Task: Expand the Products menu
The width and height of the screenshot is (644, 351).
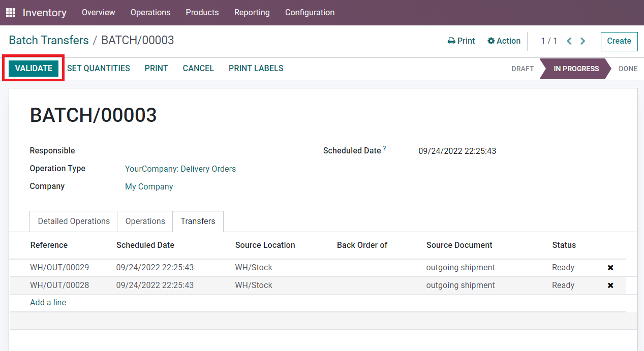Action: (202, 13)
